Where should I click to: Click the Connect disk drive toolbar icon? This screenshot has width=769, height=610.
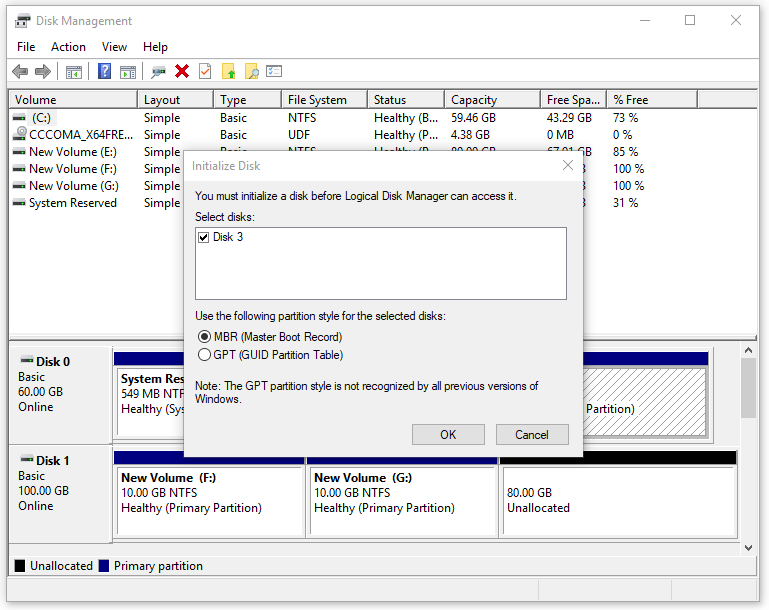coord(158,72)
